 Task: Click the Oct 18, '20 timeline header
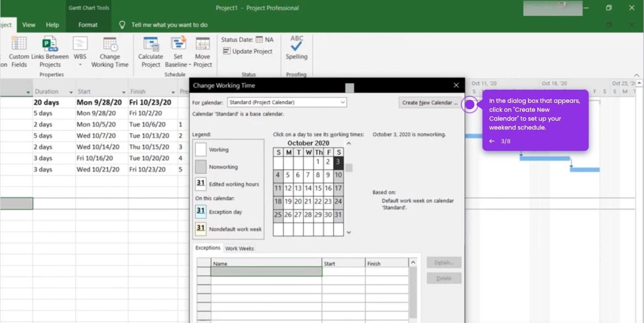click(554, 84)
